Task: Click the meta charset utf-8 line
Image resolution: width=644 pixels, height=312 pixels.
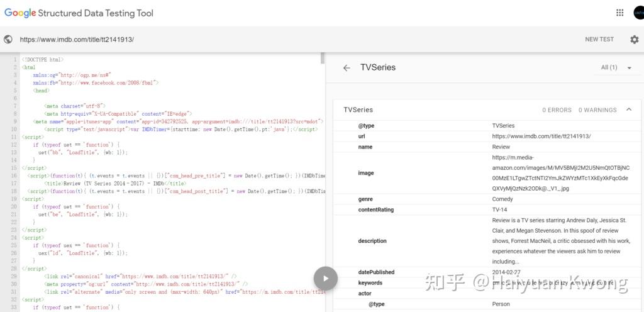Action: [x=75, y=106]
